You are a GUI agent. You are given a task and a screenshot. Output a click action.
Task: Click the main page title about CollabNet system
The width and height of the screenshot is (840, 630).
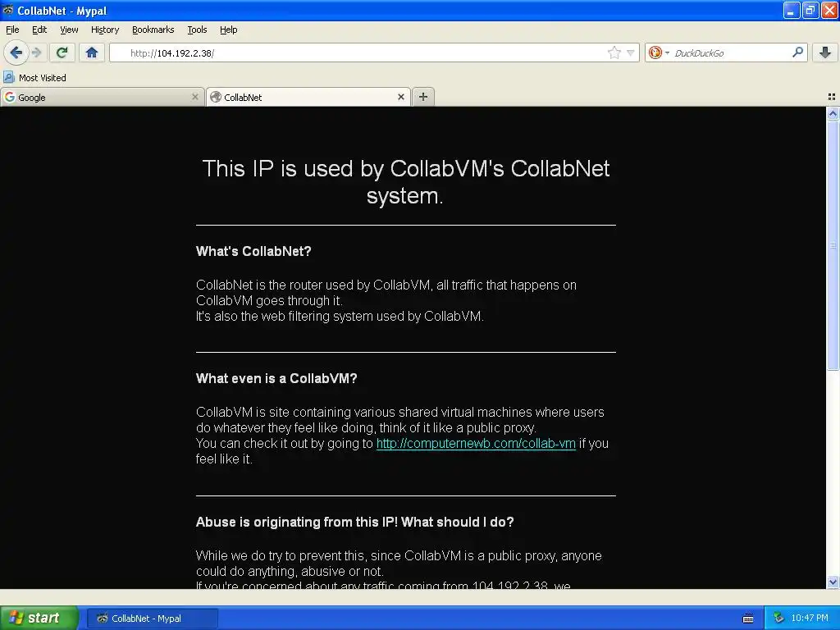tap(405, 182)
